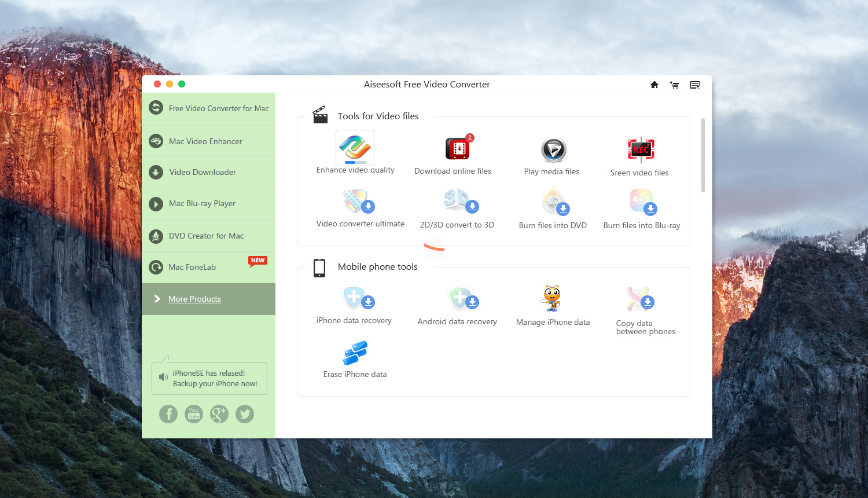Click Burn files into DVD text
The width and height of the screenshot is (868, 498).
click(553, 225)
